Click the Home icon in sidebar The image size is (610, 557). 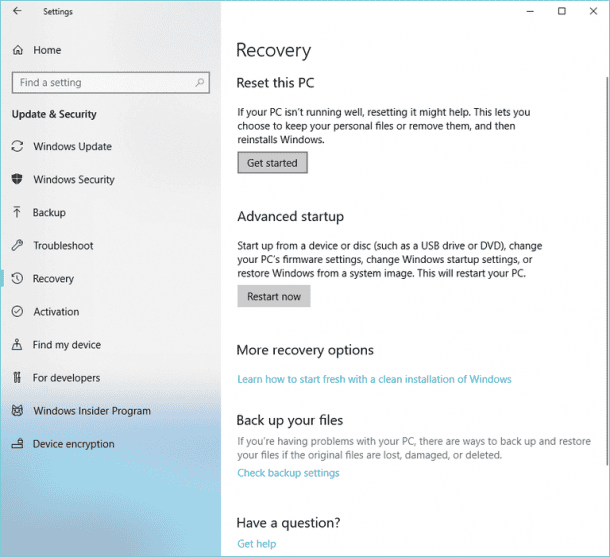(17, 50)
